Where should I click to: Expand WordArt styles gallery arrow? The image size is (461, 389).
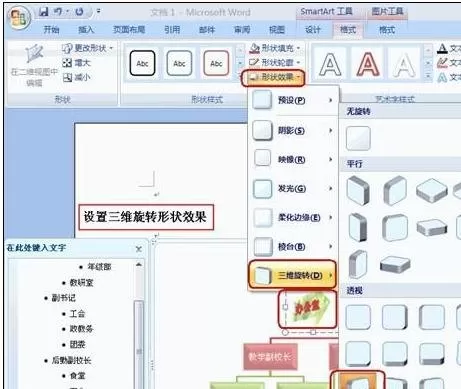pos(428,77)
